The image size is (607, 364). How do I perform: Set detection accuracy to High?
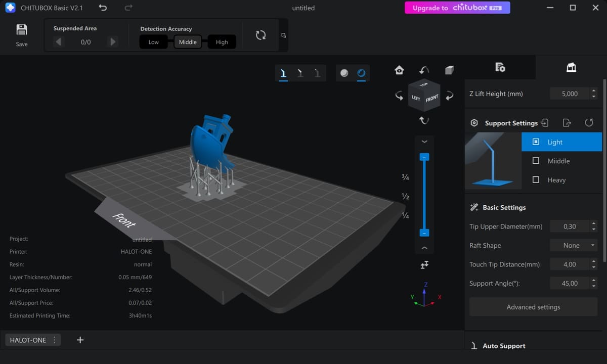coord(222,42)
